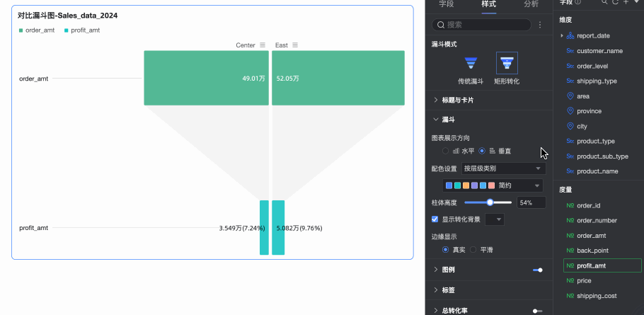
Task: Click the location icon of area
Action: (570, 96)
